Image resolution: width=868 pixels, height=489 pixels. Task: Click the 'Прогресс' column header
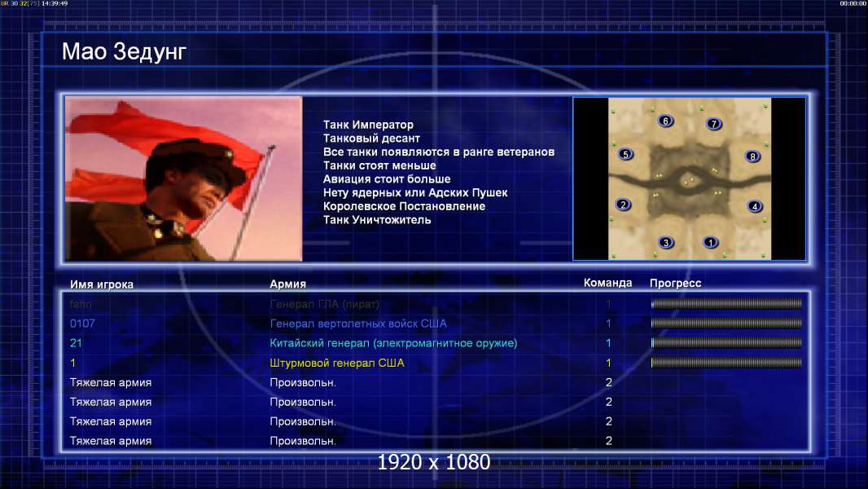point(675,283)
